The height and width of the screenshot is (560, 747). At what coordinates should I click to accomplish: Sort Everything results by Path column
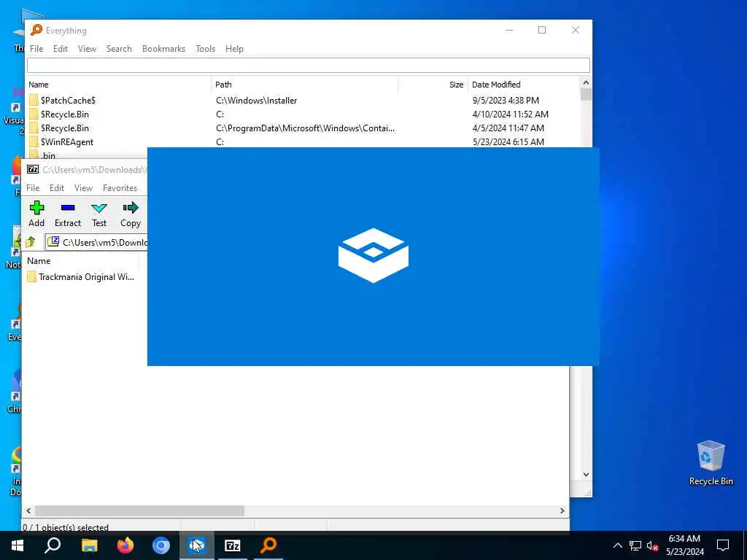pyautogui.click(x=304, y=85)
